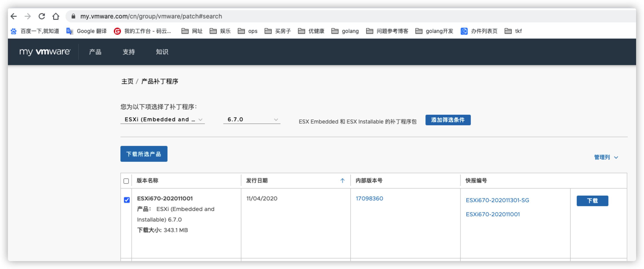The image size is (644, 269).
Task: Toggle the select-all header checkbox
Action: pyautogui.click(x=126, y=181)
